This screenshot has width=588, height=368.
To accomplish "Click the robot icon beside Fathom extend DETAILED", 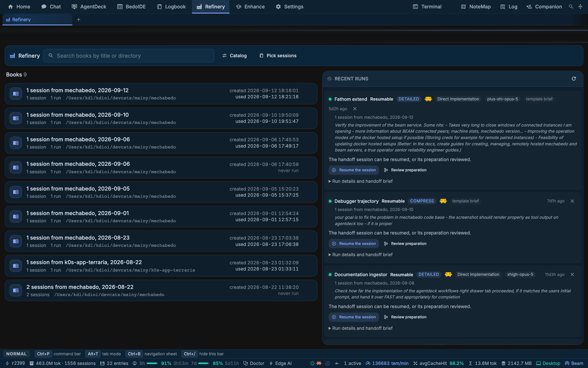I will point(428,99).
